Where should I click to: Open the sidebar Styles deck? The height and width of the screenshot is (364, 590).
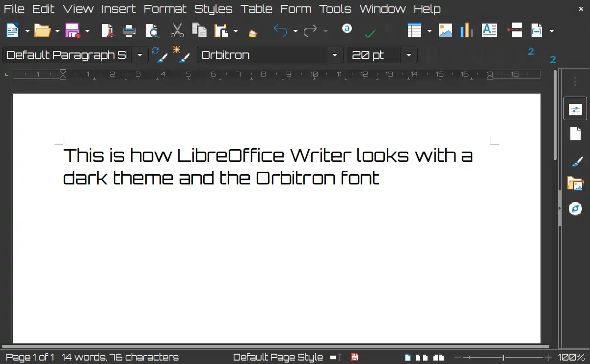[x=576, y=160]
